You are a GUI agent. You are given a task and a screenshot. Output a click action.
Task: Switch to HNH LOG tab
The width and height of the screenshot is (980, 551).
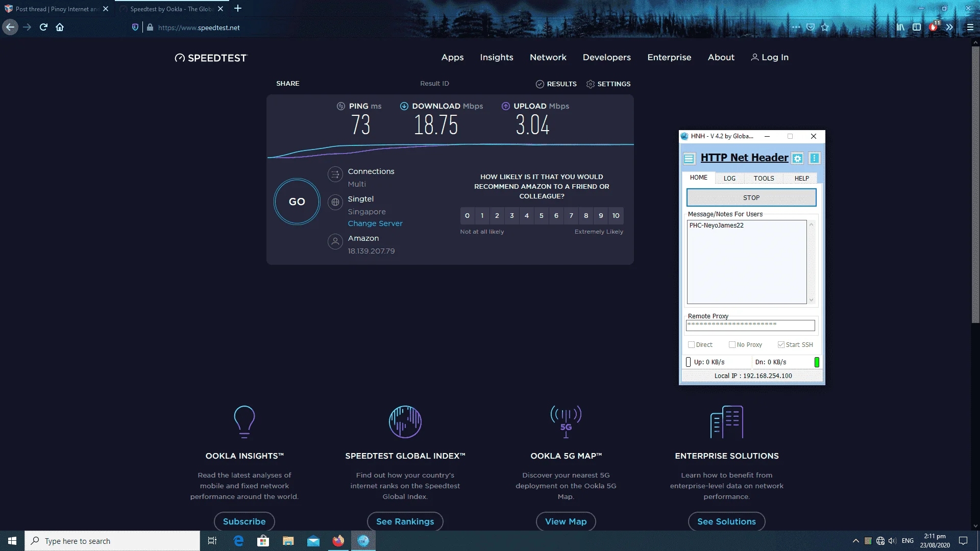pyautogui.click(x=729, y=178)
